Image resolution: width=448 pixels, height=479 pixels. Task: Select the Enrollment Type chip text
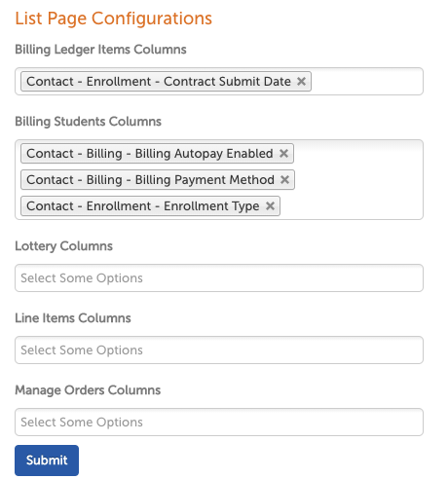143,205
